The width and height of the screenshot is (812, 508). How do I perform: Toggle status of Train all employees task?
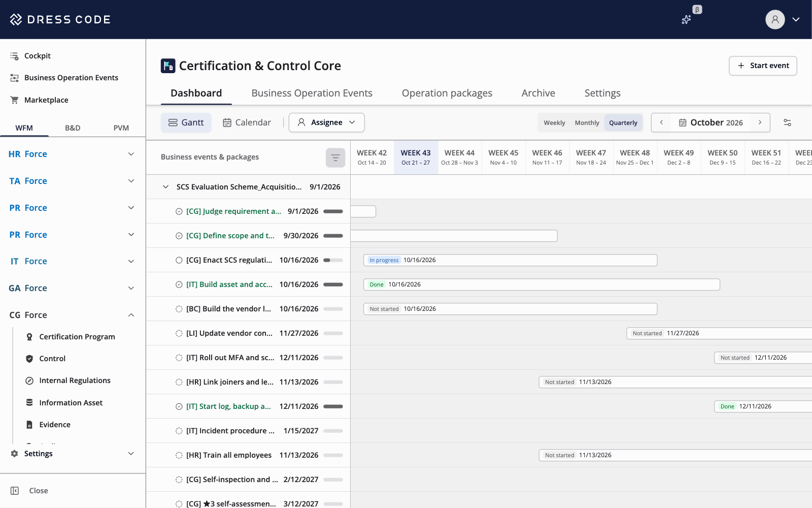179,455
